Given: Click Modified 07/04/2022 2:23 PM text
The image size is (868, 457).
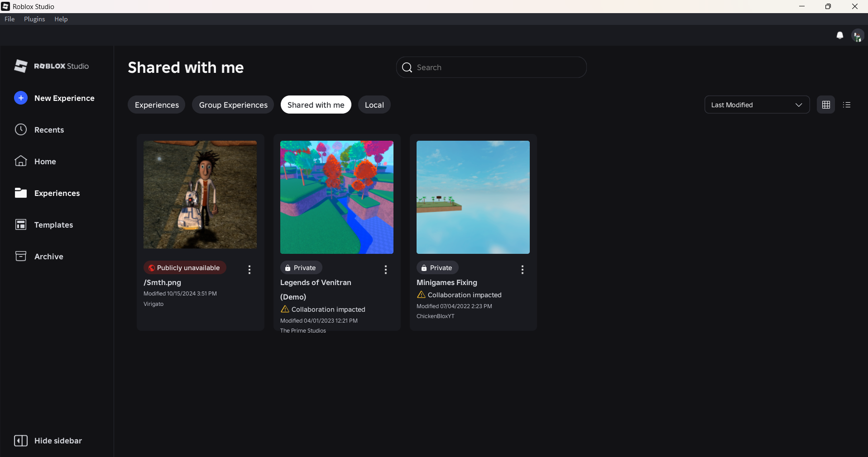Looking at the screenshot, I should (454, 306).
